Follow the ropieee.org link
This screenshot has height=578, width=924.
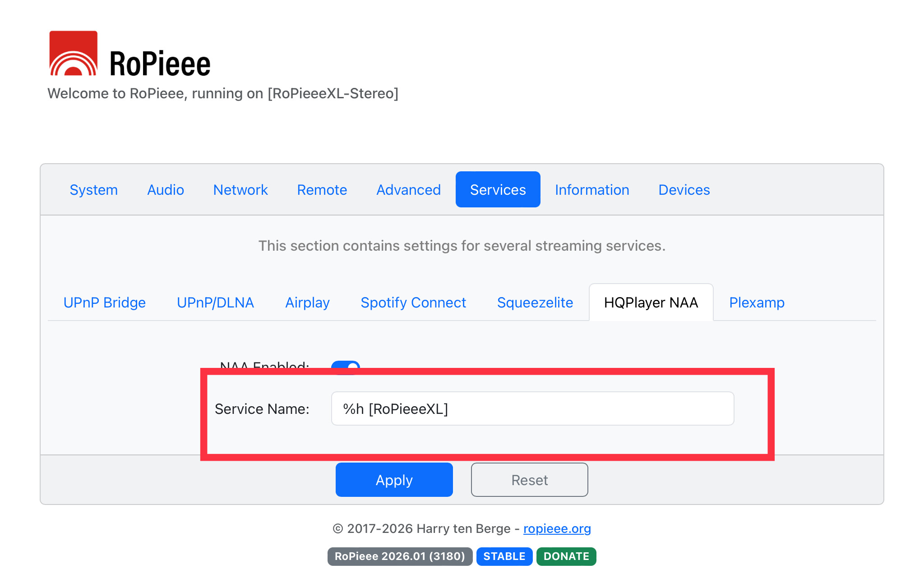click(557, 528)
